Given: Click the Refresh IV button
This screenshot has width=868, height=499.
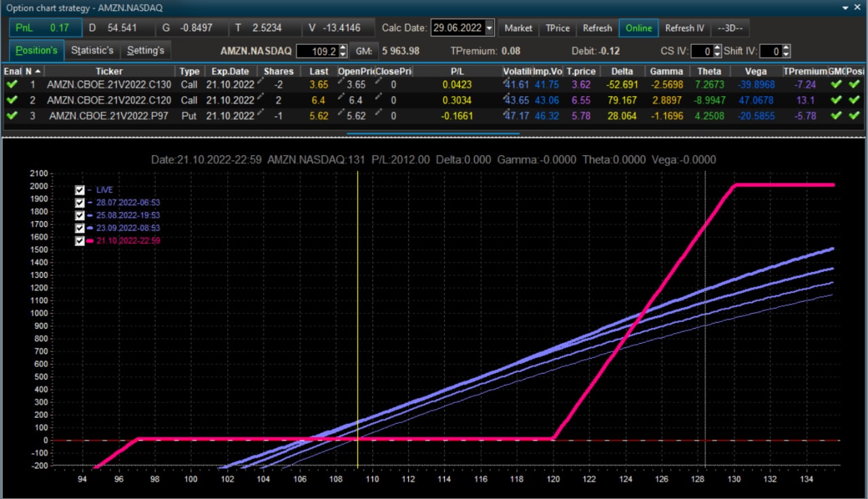Looking at the screenshot, I should coord(684,28).
